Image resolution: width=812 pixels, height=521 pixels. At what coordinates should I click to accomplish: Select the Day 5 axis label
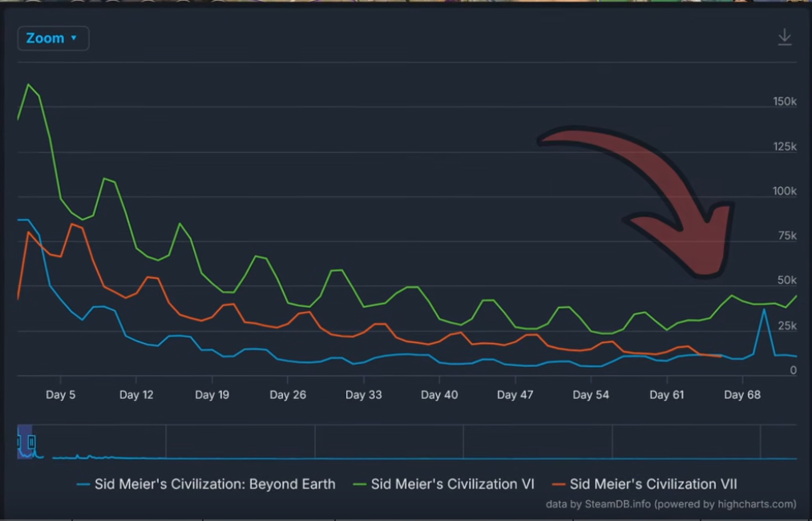(x=61, y=394)
